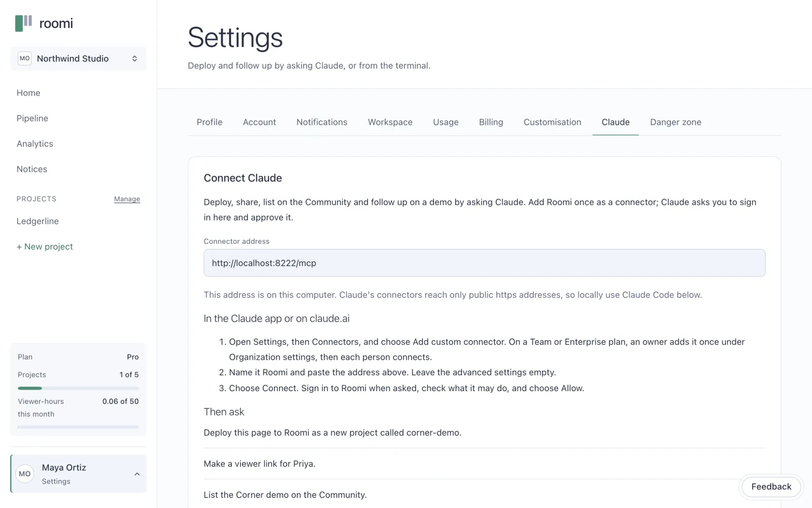Viewport: 812px width, 508px height.
Task: Click the '1 of 5' projects count
Action: coord(129,375)
